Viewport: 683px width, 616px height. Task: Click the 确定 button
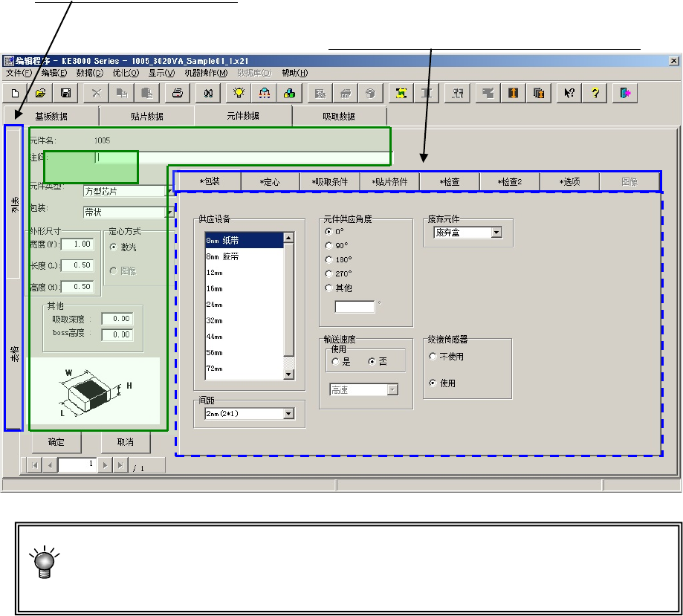pyautogui.click(x=56, y=442)
